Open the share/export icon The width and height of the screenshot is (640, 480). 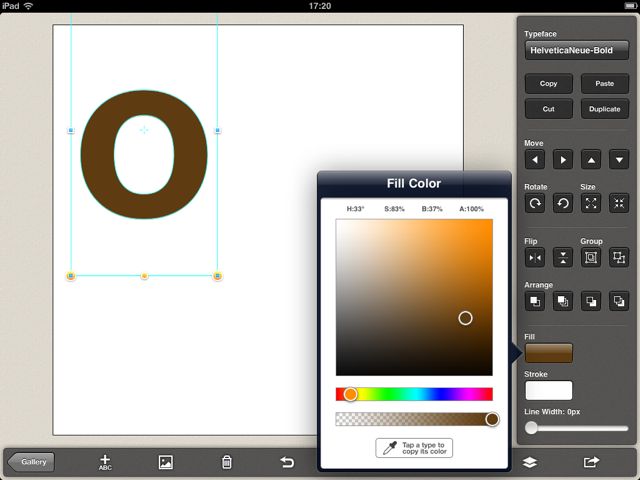(591, 462)
